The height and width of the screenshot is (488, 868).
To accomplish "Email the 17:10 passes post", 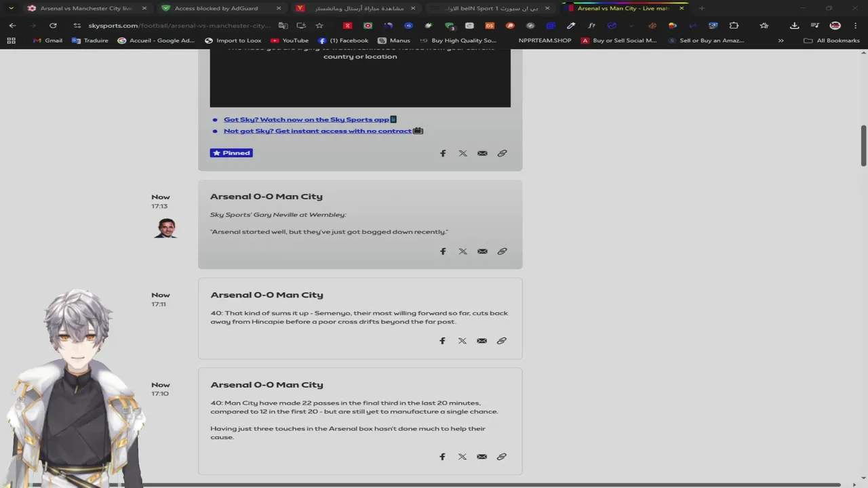I will pyautogui.click(x=481, y=457).
